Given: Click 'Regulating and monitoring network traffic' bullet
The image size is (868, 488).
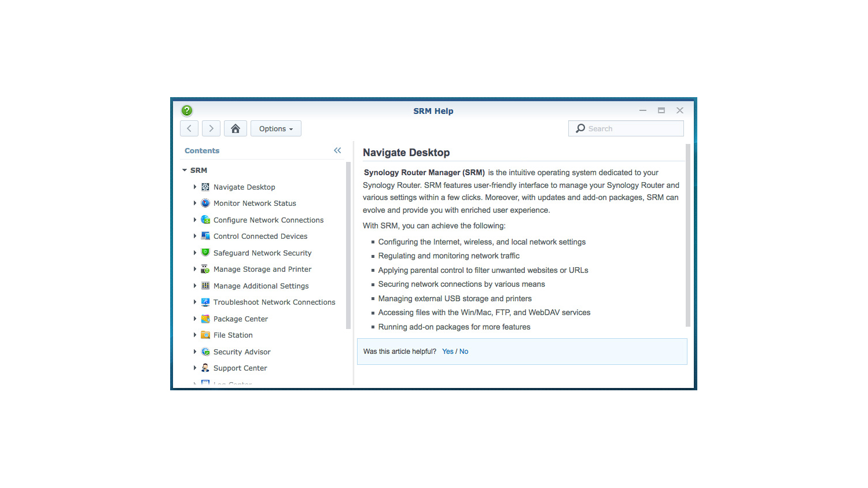Looking at the screenshot, I should click(449, 256).
